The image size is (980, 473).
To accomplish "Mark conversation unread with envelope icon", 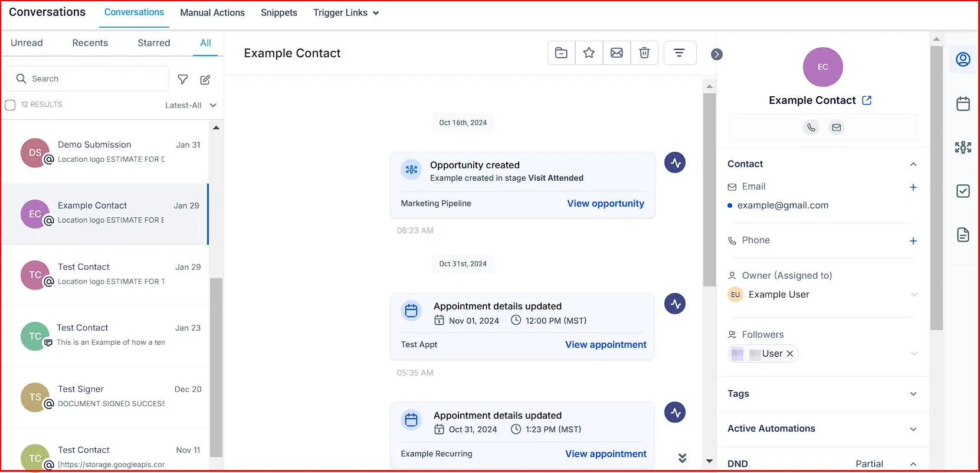I will tap(617, 53).
